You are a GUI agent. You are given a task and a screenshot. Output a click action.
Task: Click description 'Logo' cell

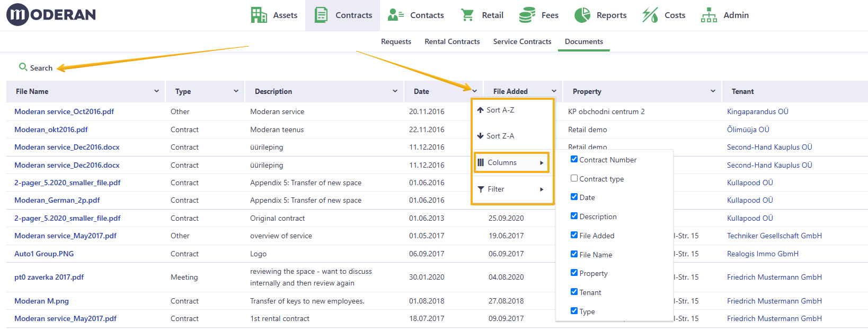tap(258, 254)
